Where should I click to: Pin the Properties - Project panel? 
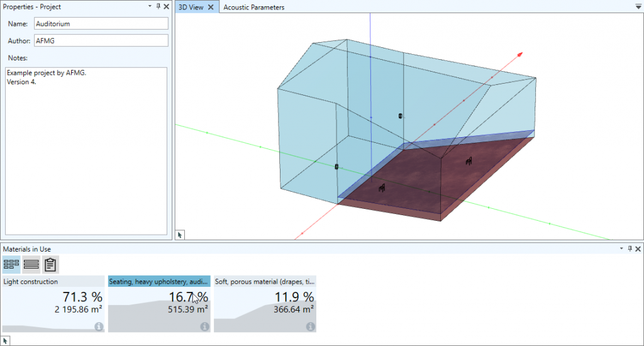158,6
